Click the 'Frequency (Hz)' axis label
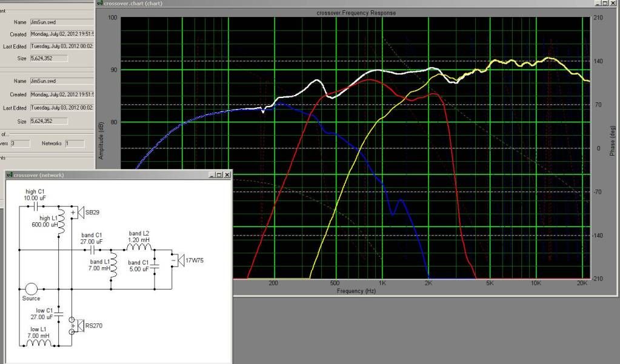The height and width of the screenshot is (364, 620). pyautogui.click(x=356, y=291)
